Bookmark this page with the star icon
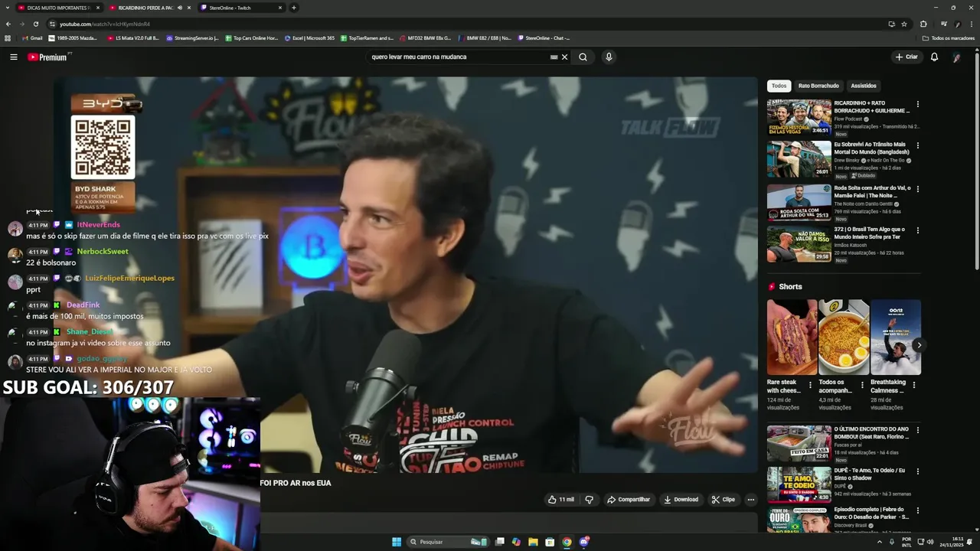This screenshot has height=551, width=980. coord(904,24)
